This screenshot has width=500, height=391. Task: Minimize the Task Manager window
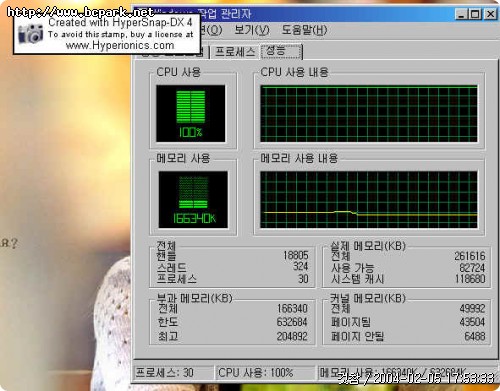click(x=461, y=14)
